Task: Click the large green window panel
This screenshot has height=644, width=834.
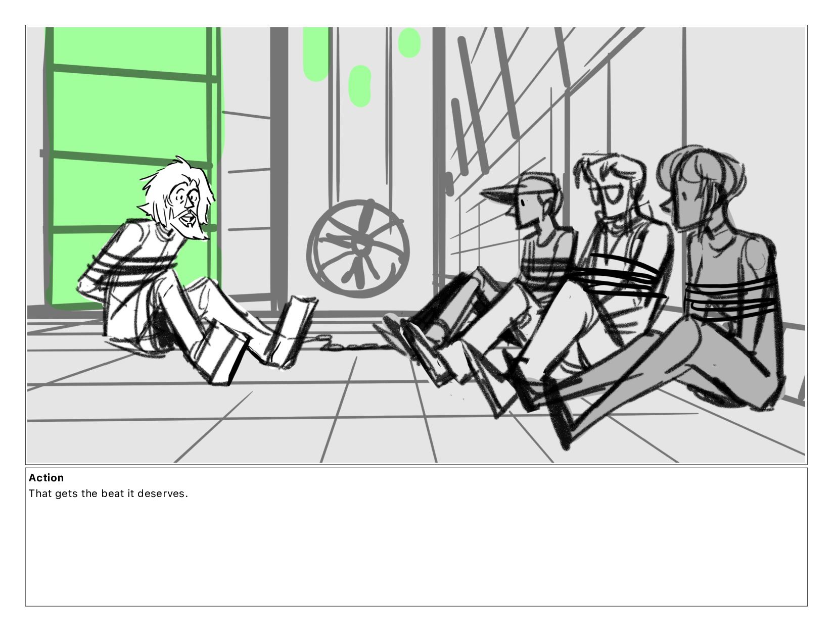Action: click(133, 167)
